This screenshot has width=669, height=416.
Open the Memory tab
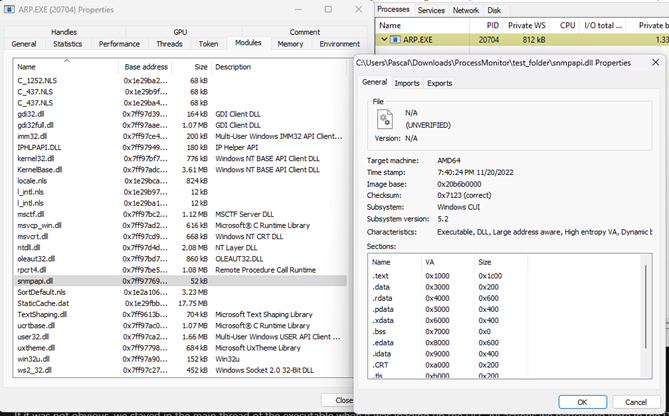click(290, 44)
